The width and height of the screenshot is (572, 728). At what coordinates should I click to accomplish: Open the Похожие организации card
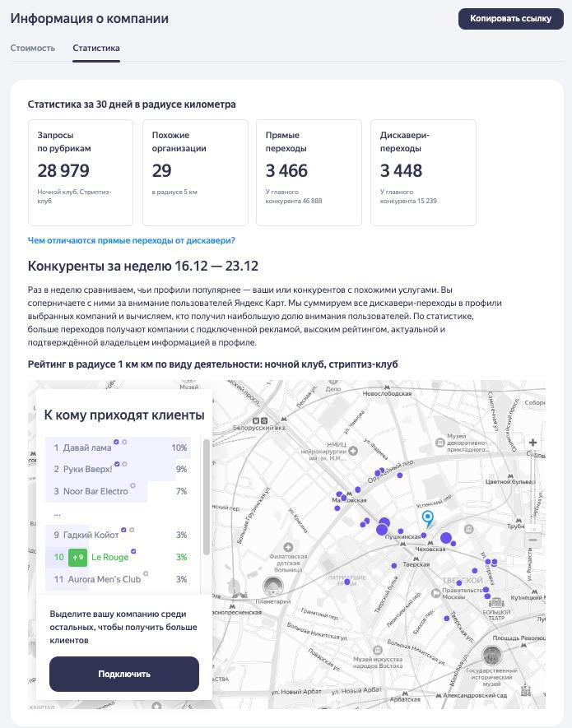[x=195, y=173]
